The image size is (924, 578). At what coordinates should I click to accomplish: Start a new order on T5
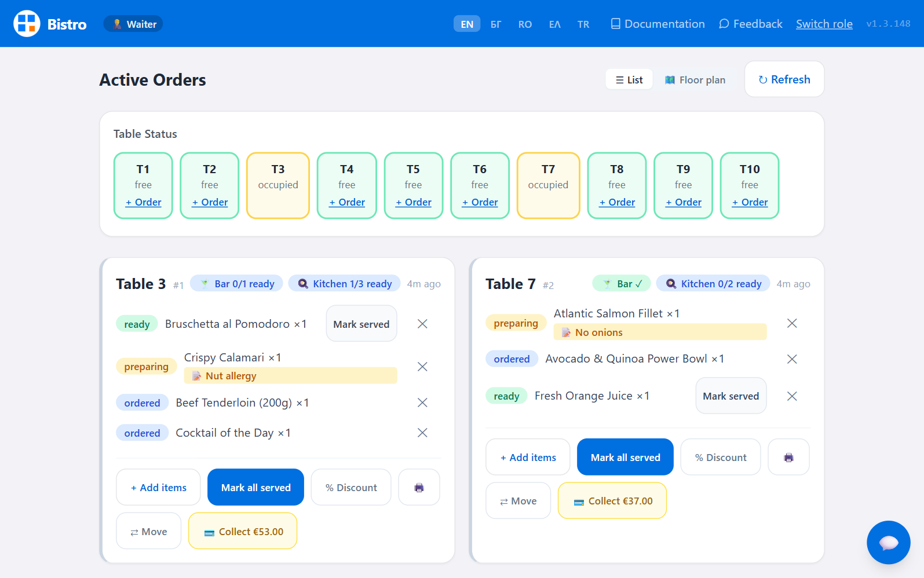pos(413,202)
